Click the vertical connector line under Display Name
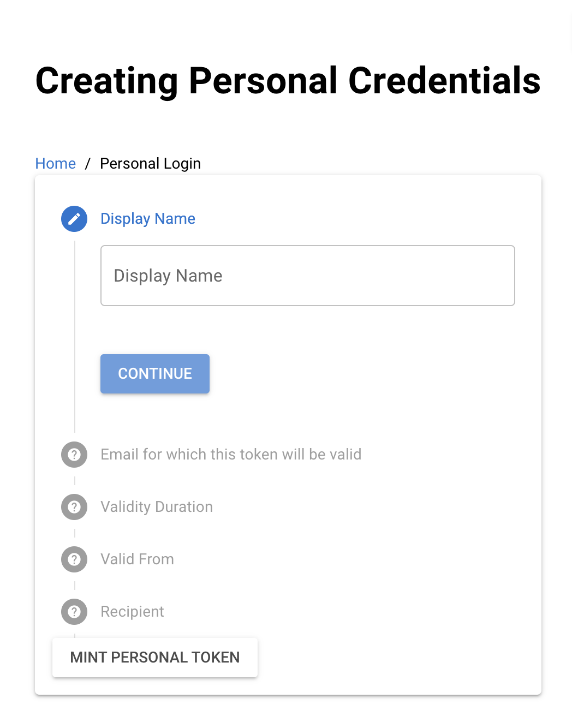The image size is (572, 728). tap(75, 337)
